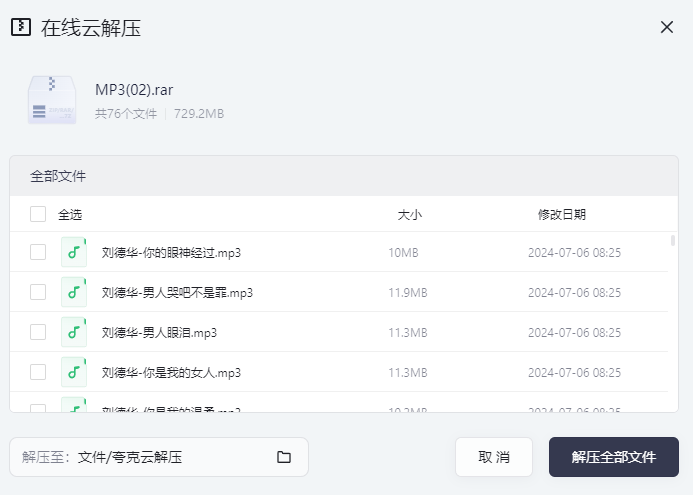Select file name 刘德华-你是我的女人.mp3
693x495 pixels.
pyautogui.click(x=171, y=373)
